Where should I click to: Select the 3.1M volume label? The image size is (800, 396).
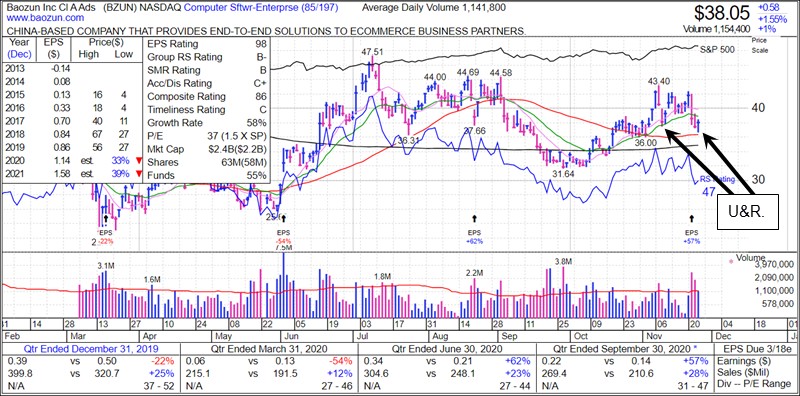pyautogui.click(x=106, y=265)
